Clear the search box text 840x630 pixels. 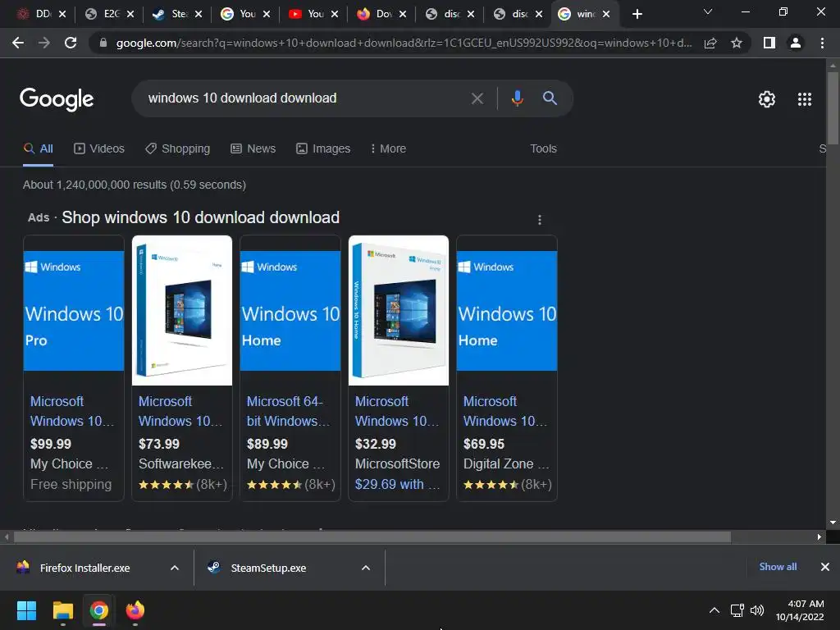point(477,98)
